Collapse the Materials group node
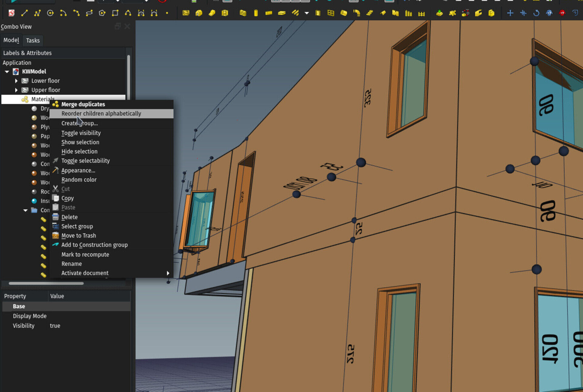Viewport: 583px width, 392px height. tap(16, 99)
